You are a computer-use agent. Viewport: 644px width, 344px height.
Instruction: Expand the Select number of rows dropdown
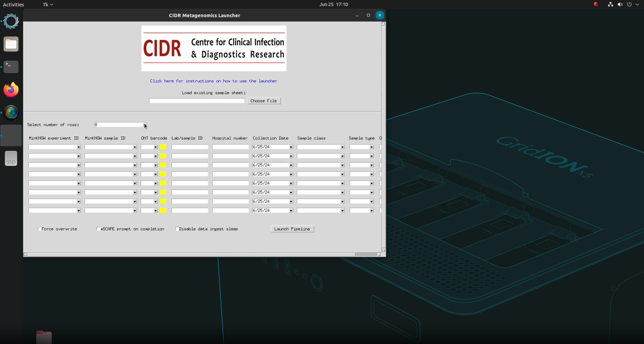pyautogui.click(x=145, y=125)
